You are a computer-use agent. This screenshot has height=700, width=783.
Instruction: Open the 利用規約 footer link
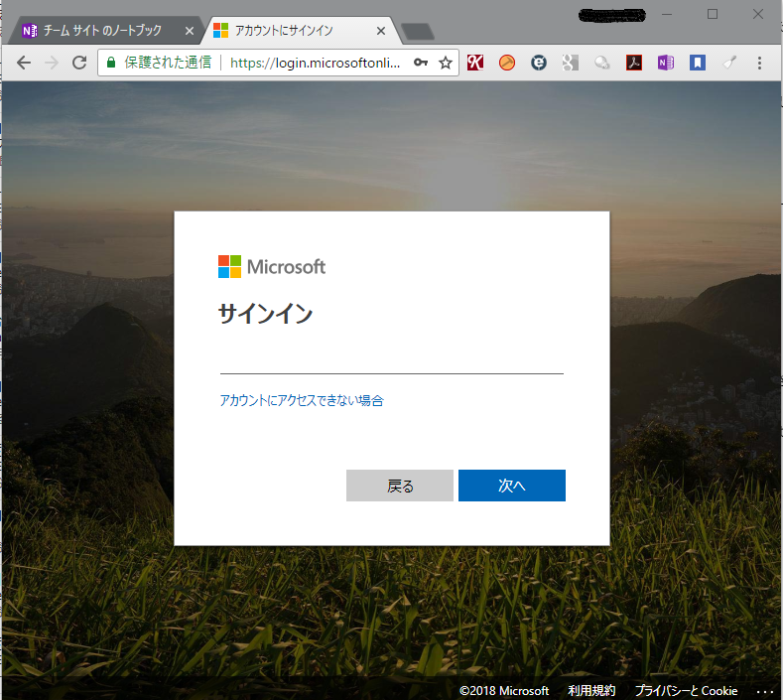(x=591, y=690)
